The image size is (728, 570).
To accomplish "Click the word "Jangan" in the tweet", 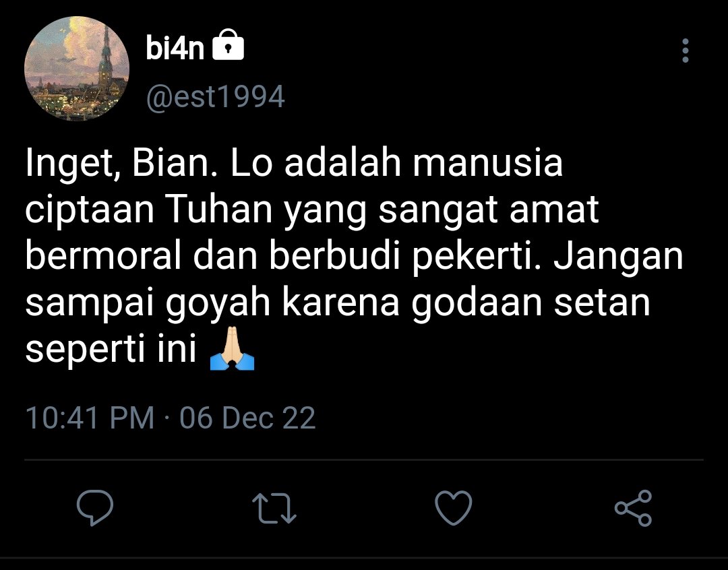I will coord(618,257).
